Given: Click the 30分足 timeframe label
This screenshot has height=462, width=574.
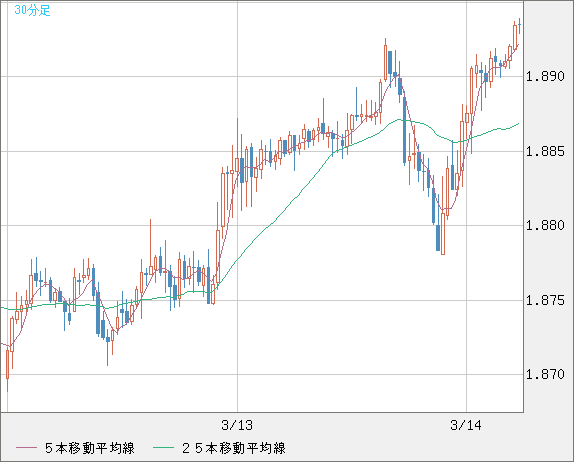Looking at the screenshot, I should (32, 10).
